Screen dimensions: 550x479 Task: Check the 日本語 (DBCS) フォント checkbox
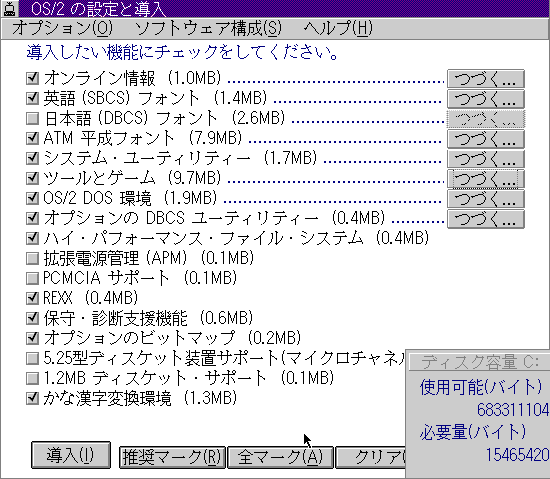coord(32,118)
